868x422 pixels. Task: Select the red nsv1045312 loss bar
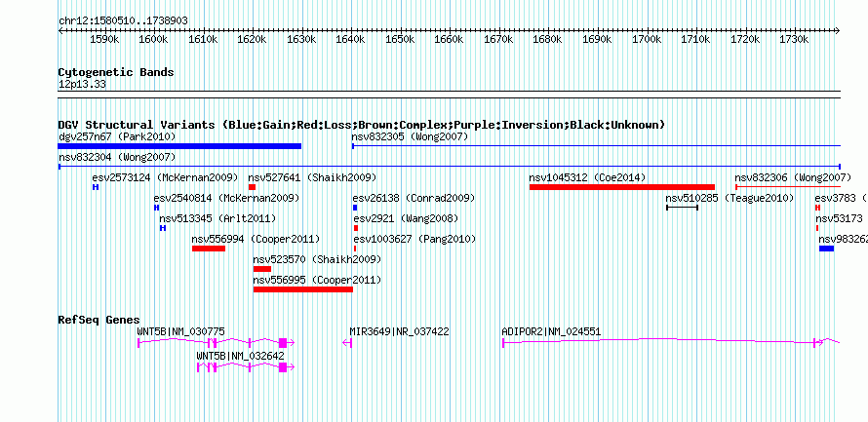[621, 187]
